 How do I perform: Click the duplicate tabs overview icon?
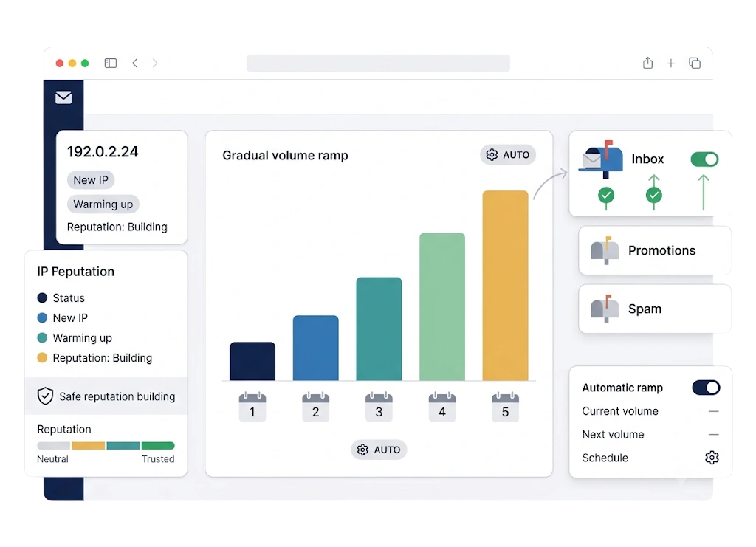click(x=695, y=63)
